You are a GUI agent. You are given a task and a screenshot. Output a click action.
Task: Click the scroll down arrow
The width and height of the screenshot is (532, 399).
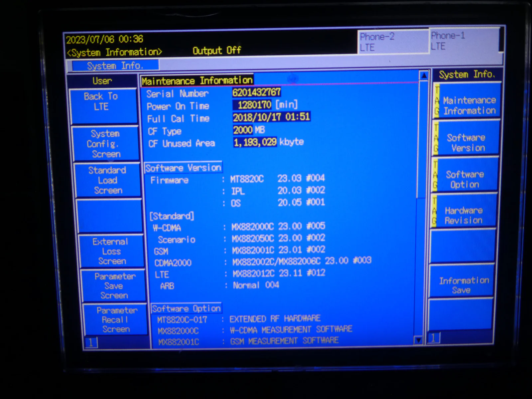tap(419, 340)
